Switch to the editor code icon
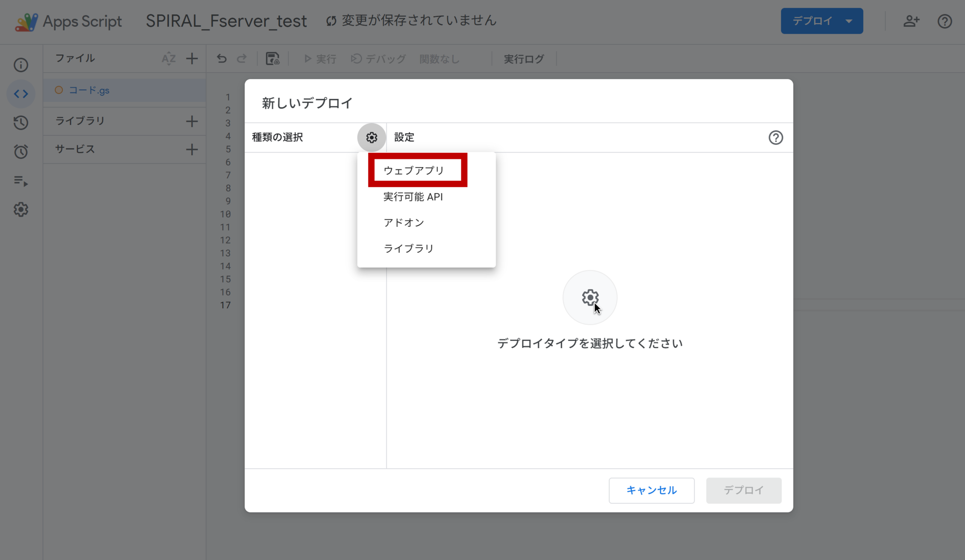The width and height of the screenshot is (965, 560). point(21,94)
